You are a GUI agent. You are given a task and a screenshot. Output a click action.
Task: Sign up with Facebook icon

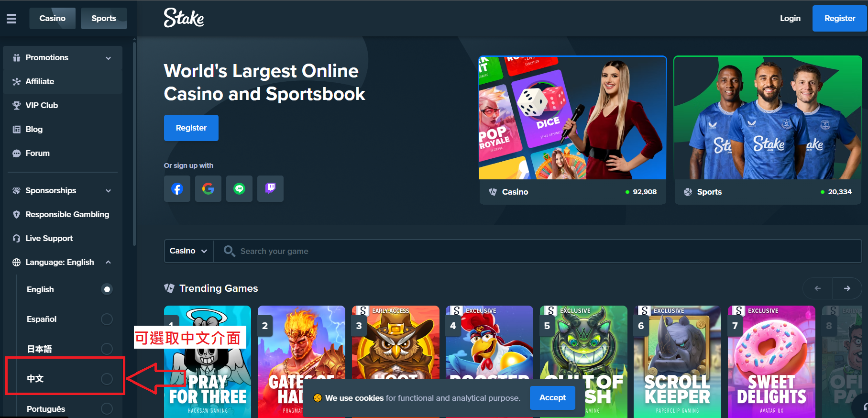click(177, 189)
